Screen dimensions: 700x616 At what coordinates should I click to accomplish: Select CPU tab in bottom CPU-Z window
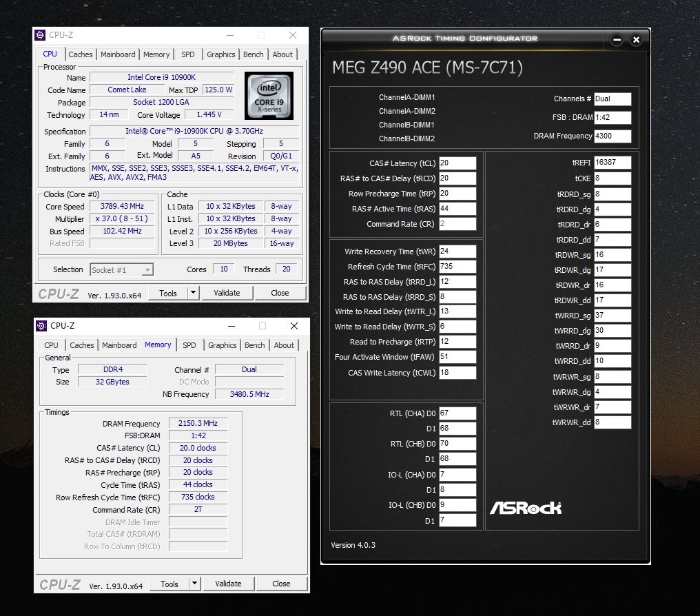51,345
